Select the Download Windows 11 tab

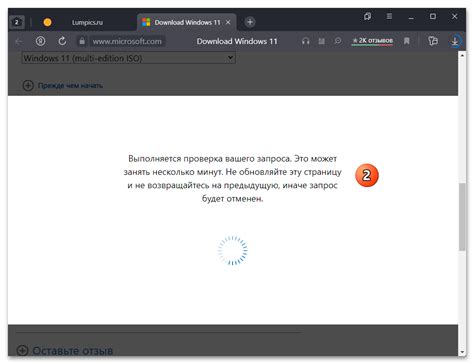[x=187, y=22]
